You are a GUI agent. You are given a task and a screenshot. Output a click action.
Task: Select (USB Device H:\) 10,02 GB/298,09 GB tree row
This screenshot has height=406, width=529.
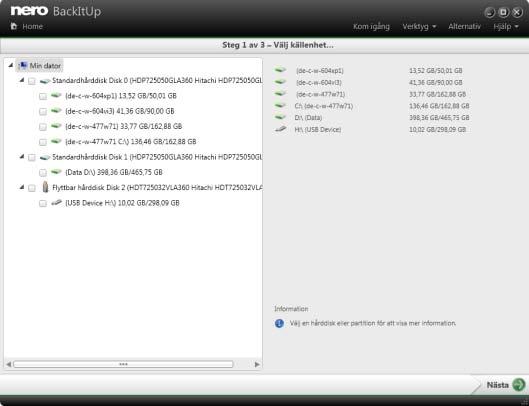coord(122,203)
